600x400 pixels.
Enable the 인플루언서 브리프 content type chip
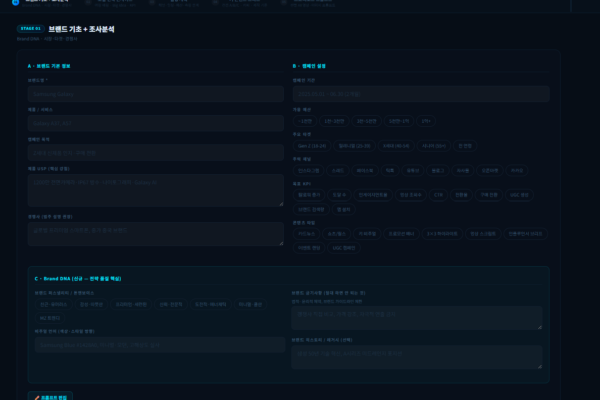coord(525,234)
